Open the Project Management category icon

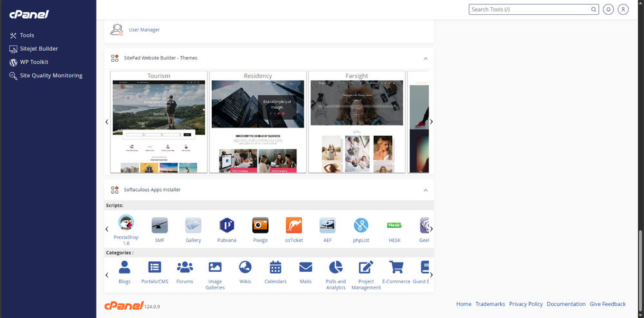[366, 267]
